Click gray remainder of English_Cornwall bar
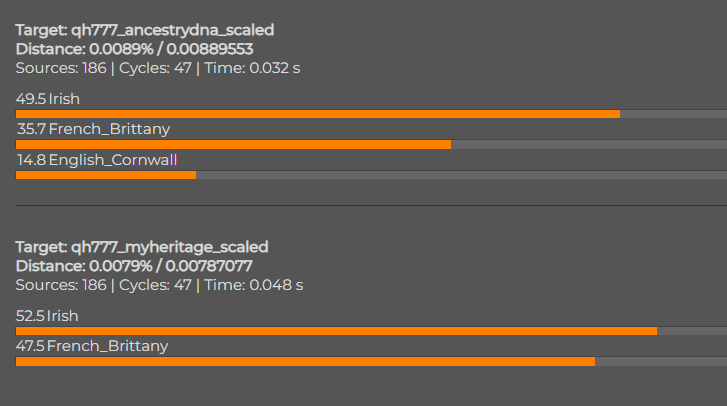 461,175
